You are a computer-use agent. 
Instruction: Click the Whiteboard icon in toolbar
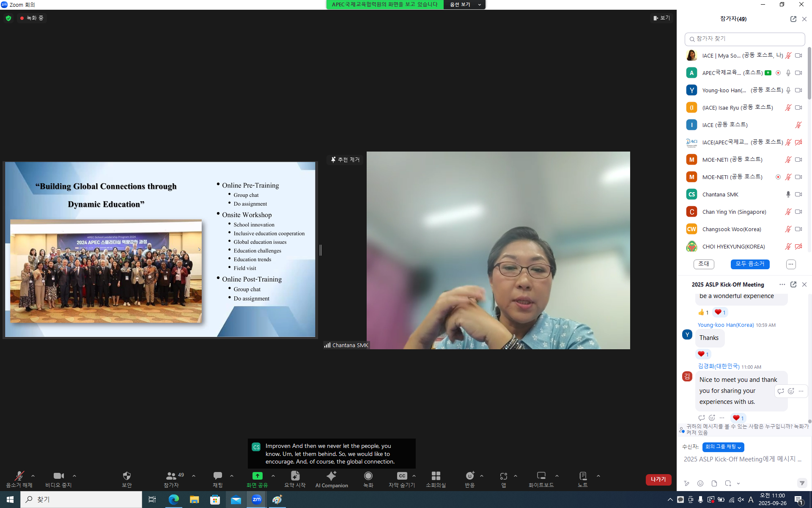click(x=541, y=476)
